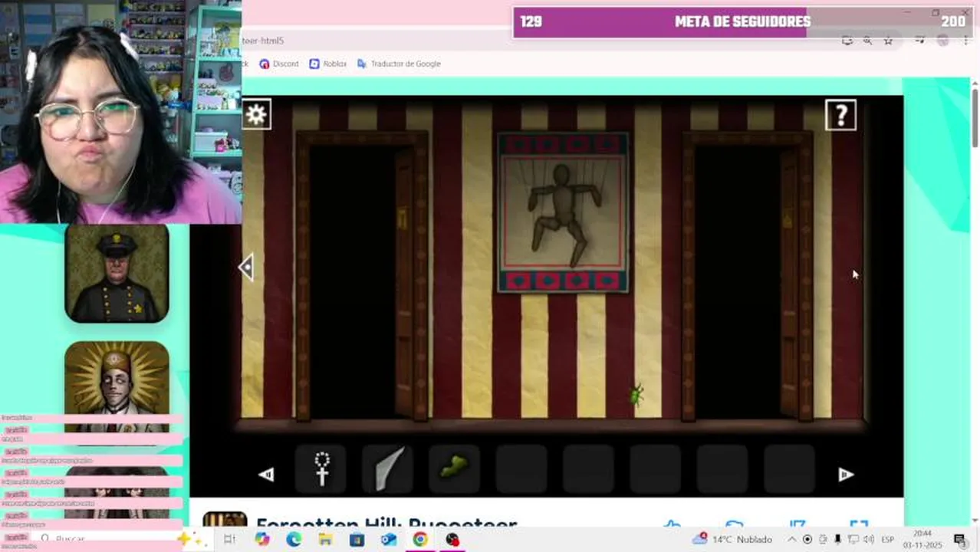The image size is (980, 552).
Task: Open the Discord bookmark
Action: point(279,64)
